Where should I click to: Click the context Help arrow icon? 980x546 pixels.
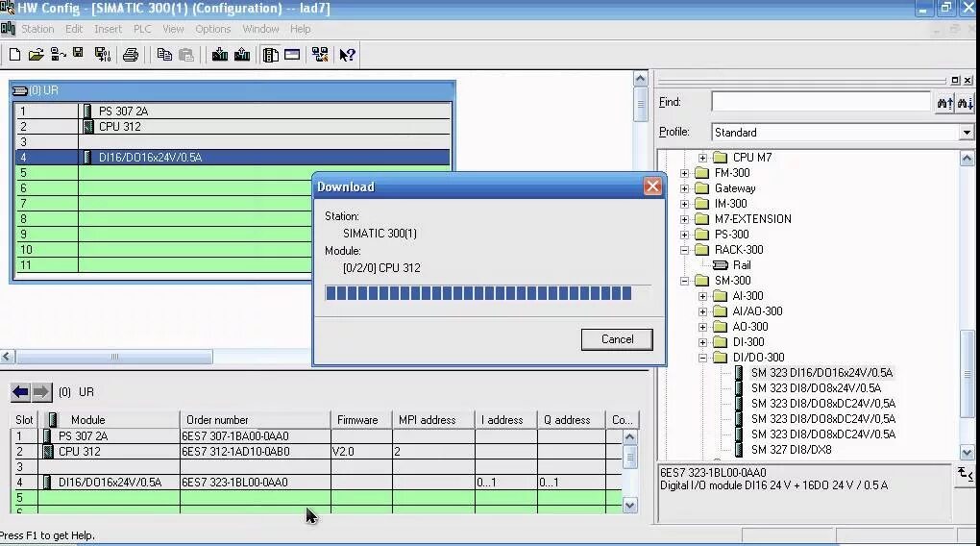click(x=347, y=55)
